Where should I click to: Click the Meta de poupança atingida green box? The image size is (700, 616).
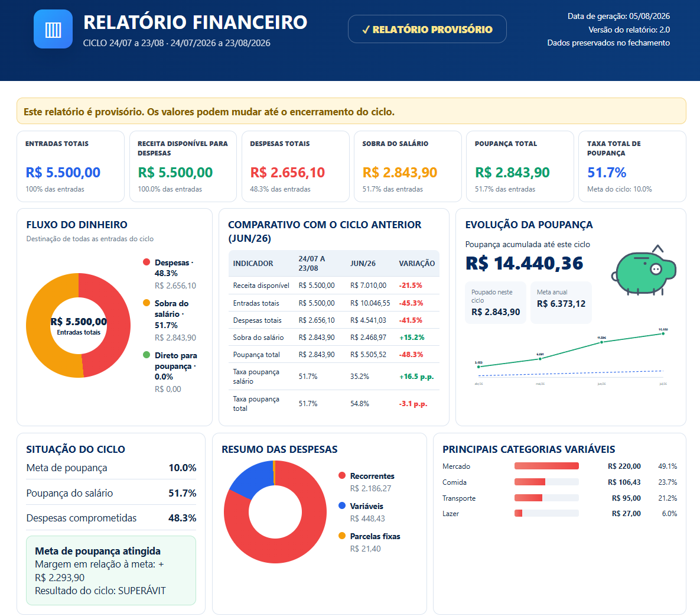[111, 570]
